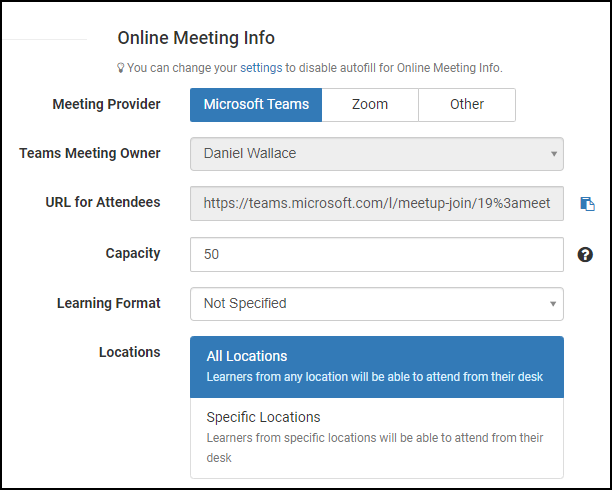Viewport: 612px width, 490px height.
Task: Click the Not Specified dropdown arrow
Action: [x=553, y=304]
